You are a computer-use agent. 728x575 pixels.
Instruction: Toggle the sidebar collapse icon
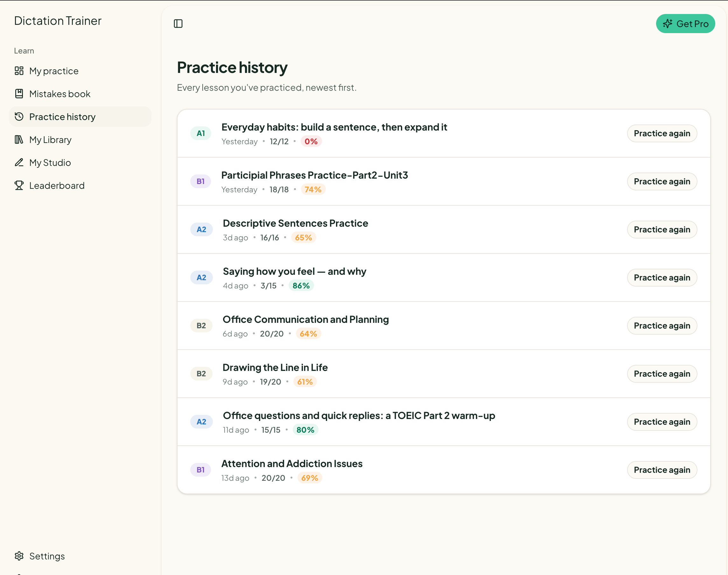coord(178,24)
